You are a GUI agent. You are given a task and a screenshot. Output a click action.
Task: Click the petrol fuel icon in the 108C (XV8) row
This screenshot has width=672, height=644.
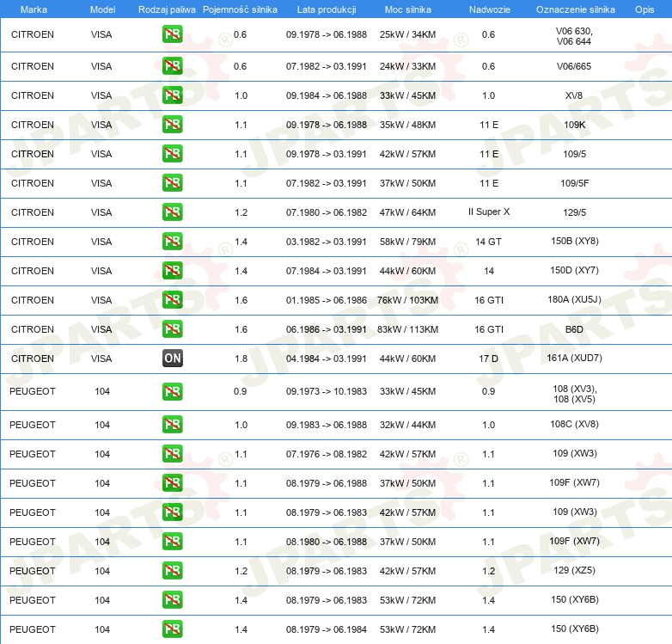[172, 425]
